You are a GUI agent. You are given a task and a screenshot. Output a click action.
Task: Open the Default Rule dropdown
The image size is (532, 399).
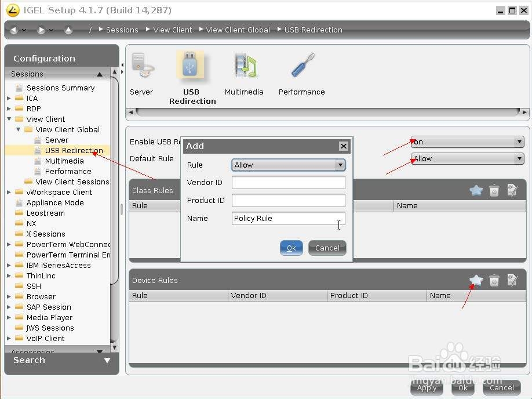(468, 158)
